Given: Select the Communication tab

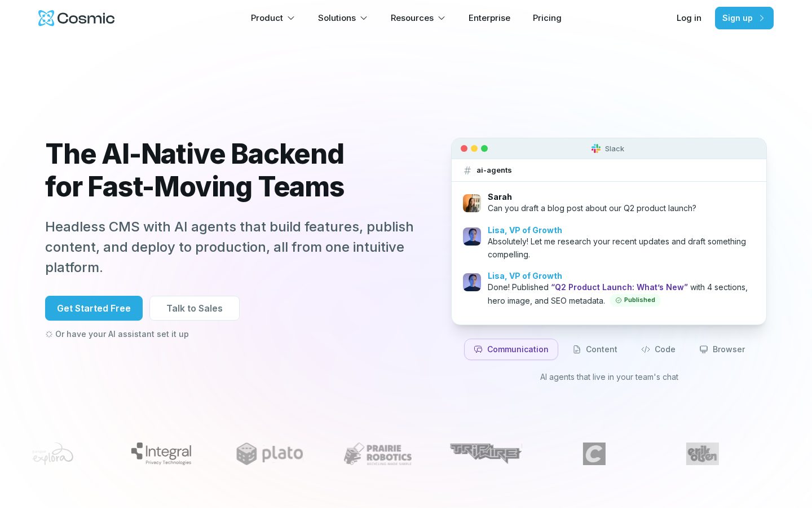Looking at the screenshot, I should tap(511, 349).
